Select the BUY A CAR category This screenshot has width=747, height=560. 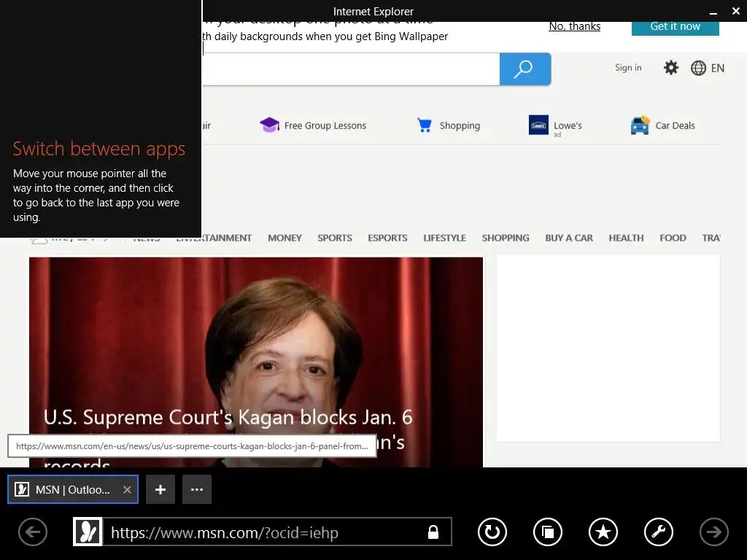tap(569, 238)
